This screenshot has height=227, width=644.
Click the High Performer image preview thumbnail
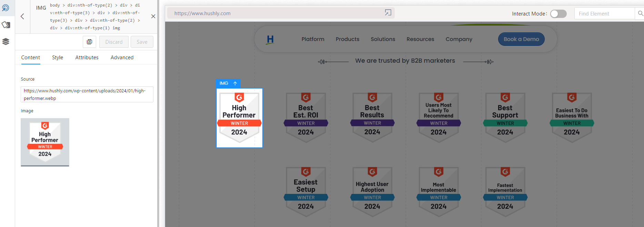(45, 142)
